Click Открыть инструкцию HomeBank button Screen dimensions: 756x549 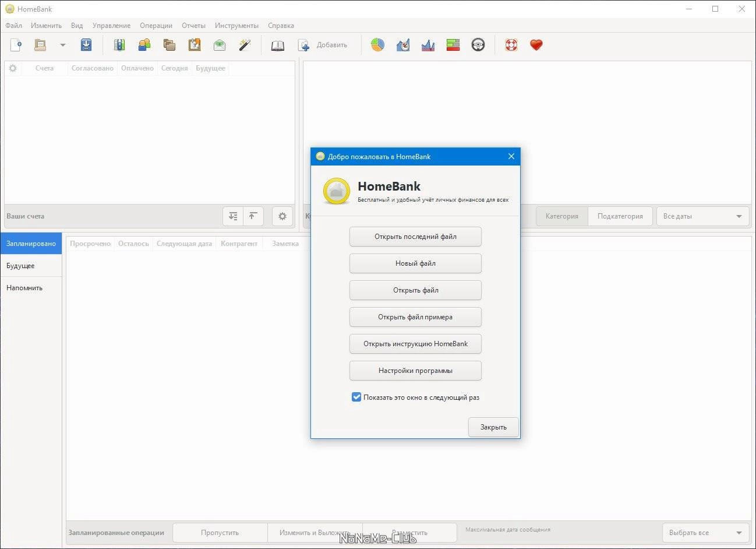click(415, 344)
